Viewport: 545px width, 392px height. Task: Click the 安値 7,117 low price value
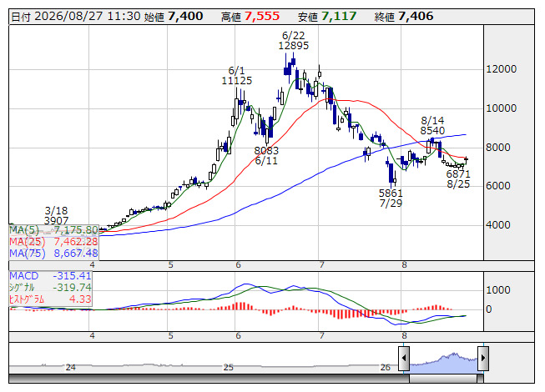(x=327, y=17)
